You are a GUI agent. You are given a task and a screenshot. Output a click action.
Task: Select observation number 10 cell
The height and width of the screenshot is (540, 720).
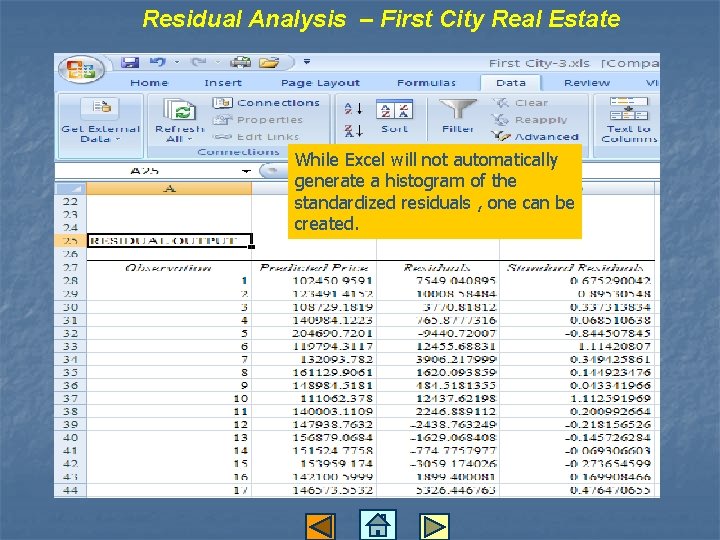(169, 399)
